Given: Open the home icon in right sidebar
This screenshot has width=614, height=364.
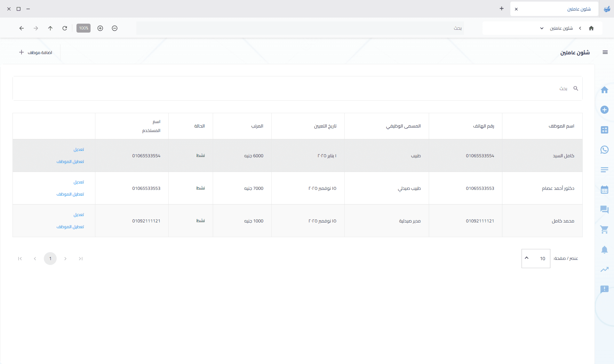Looking at the screenshot, I should 604,90.
